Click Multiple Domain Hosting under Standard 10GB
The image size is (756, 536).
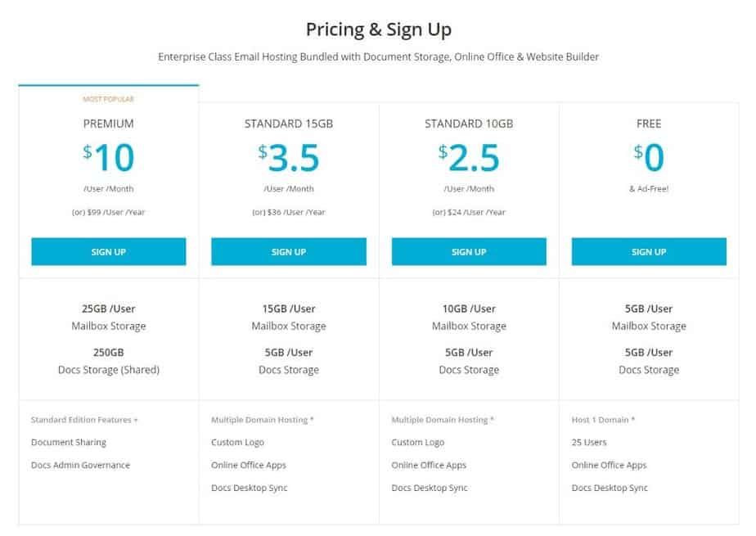click(x=443, y=420)
